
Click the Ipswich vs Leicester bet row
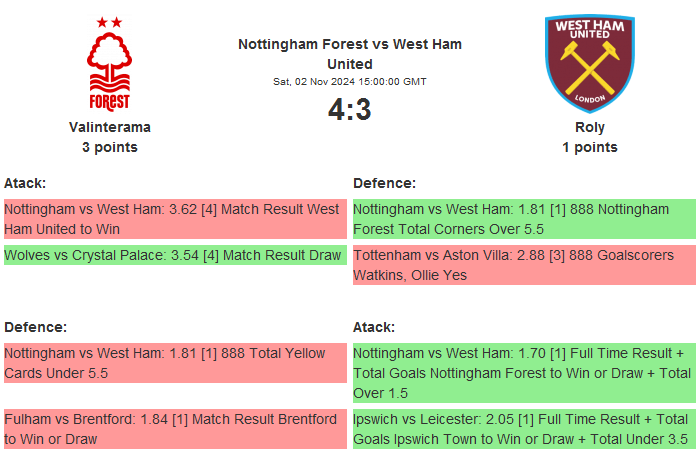(524, 429)
